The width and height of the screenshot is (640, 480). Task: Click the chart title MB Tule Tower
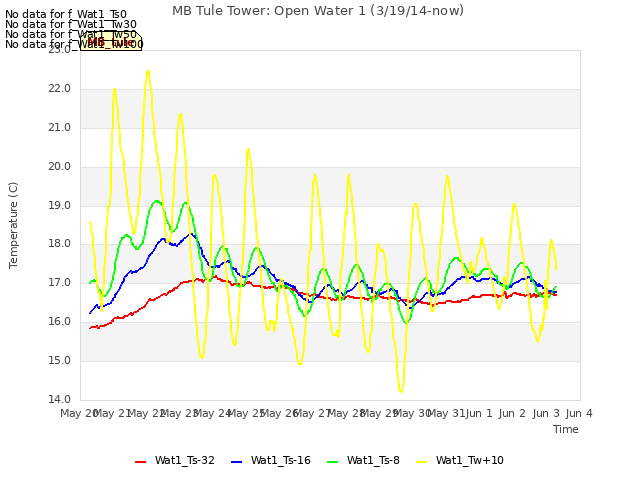(318, 11)
